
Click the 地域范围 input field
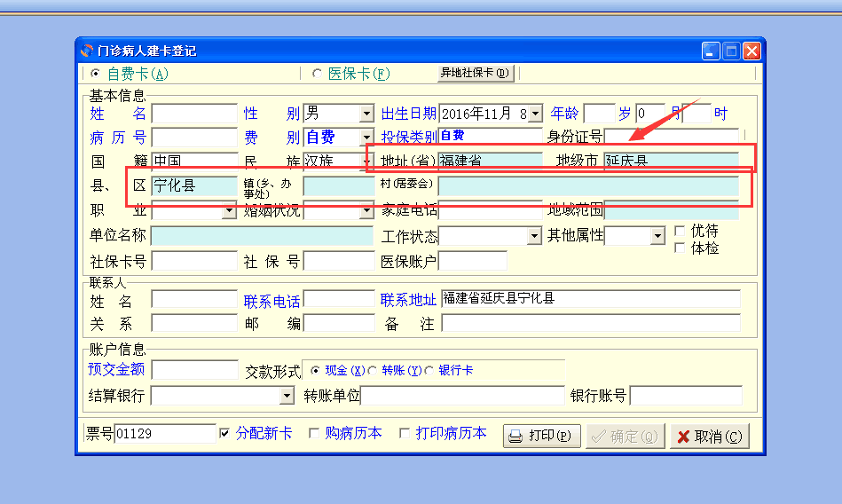point(672,210)
